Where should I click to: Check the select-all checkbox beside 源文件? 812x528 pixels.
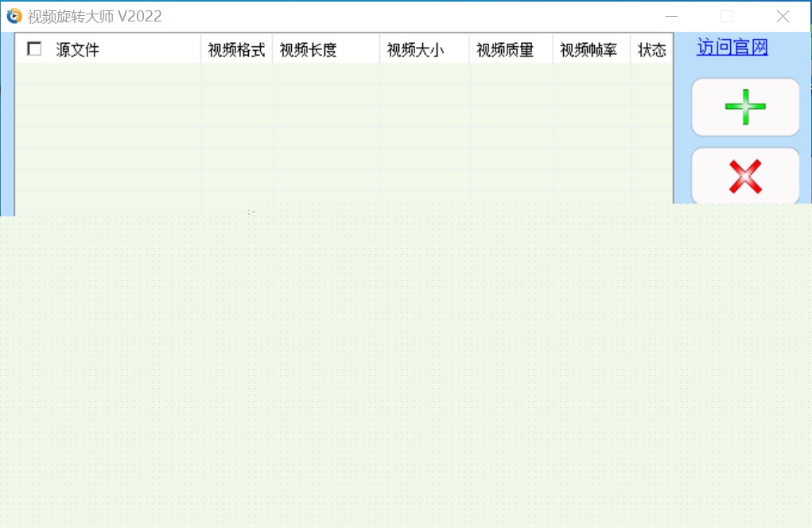[34, 49]
